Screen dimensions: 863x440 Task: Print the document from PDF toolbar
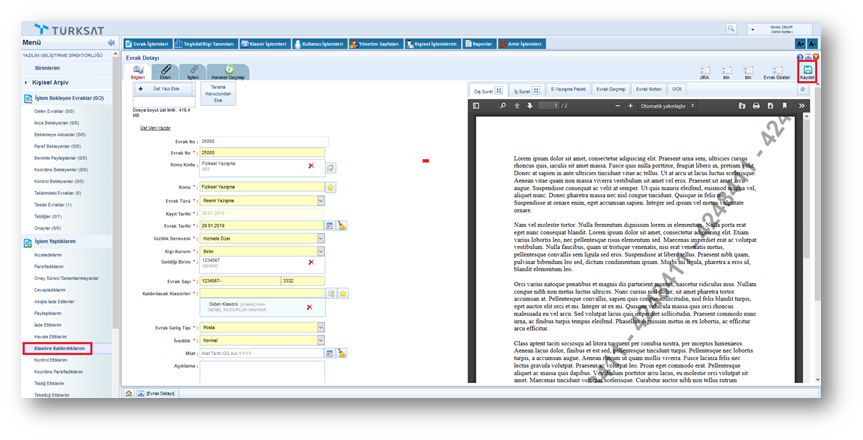[x=756, y=105]
